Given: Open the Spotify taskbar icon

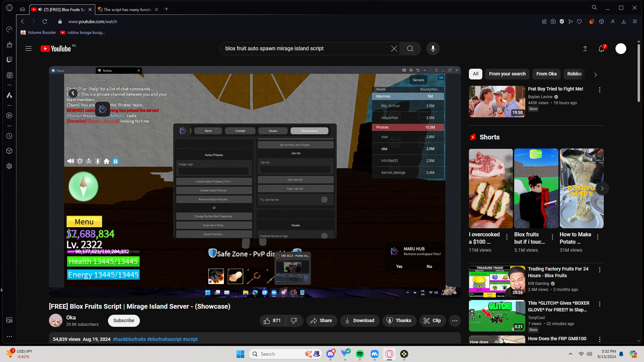Looking at the screenshot, I should 360,354.
